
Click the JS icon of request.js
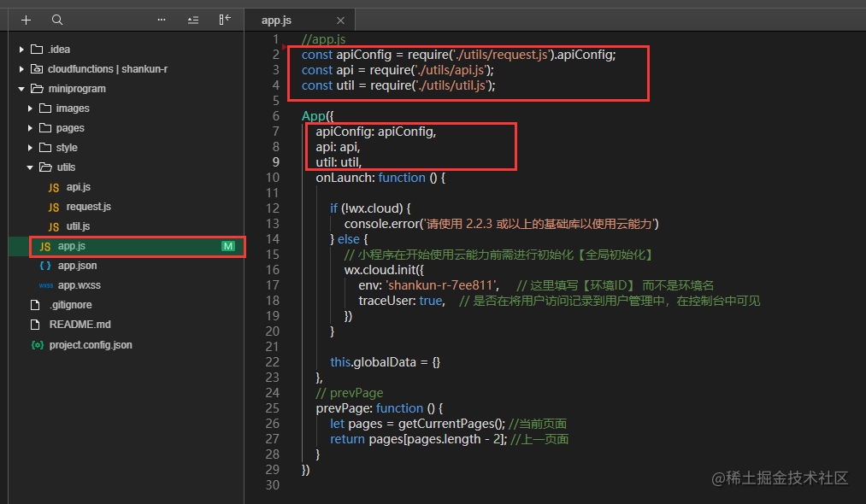click(54, 207)
